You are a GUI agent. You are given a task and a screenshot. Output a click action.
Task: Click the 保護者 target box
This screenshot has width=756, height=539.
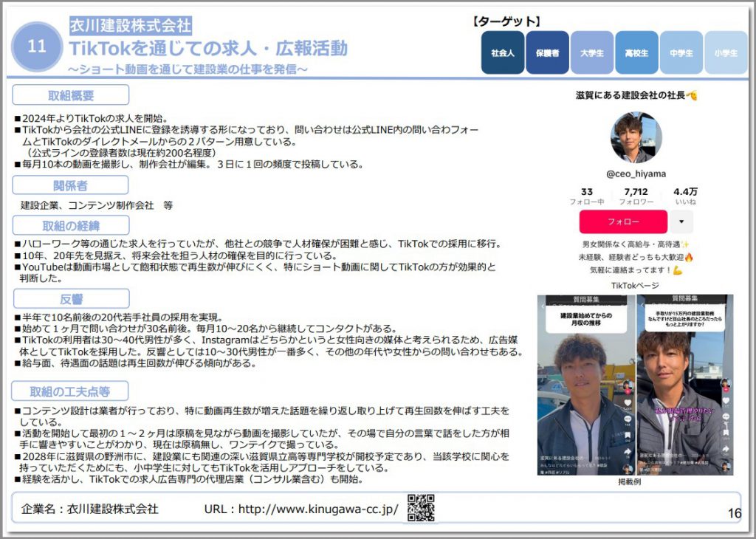pyautogui.click(x=547, y=52)
